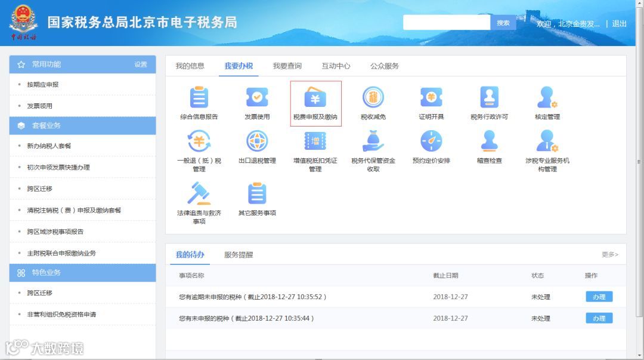Switch to 我要办税 tab
This screenshot has width=644, height=360.
(x=239, y=66)
